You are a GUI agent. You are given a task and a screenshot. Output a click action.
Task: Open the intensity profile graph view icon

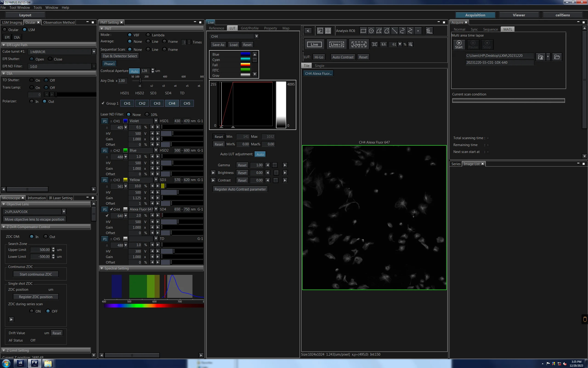point(320,31)
